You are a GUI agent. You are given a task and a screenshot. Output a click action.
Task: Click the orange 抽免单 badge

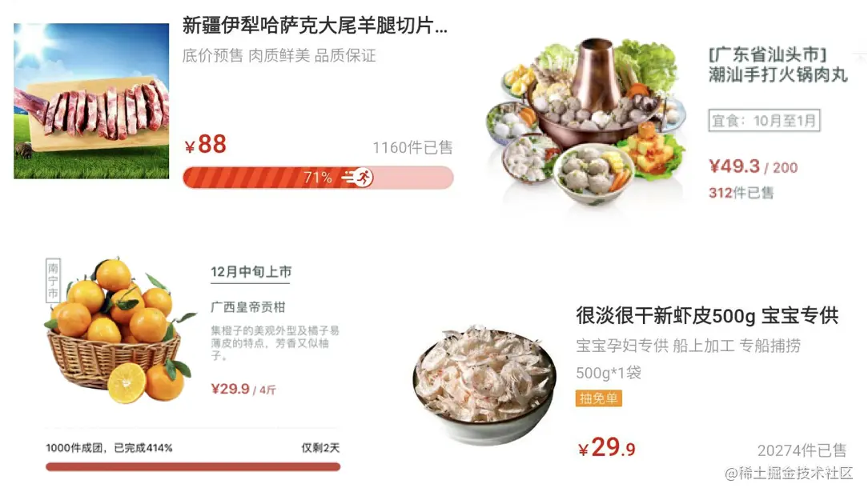(598, 398)
